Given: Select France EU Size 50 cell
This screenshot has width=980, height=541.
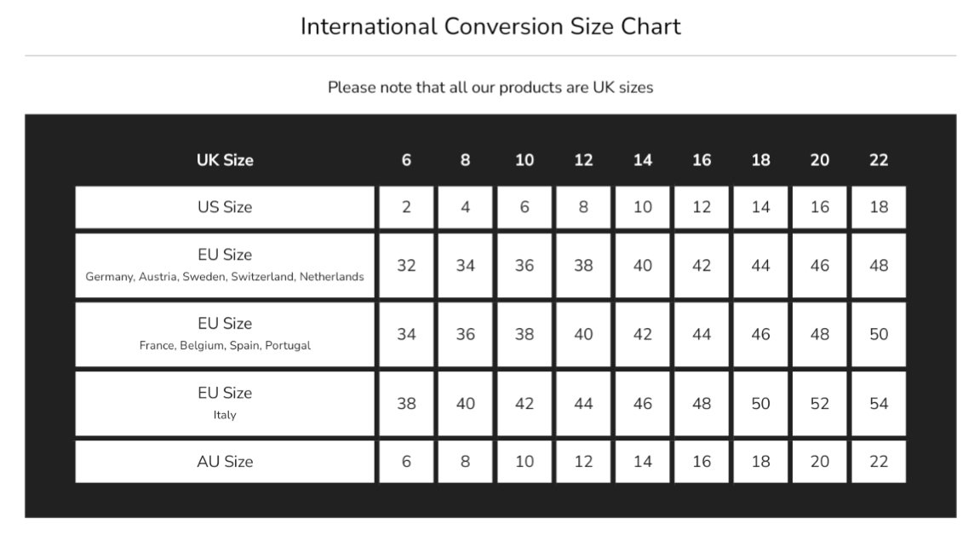Looking at the screenshot, I should point(879,334).
